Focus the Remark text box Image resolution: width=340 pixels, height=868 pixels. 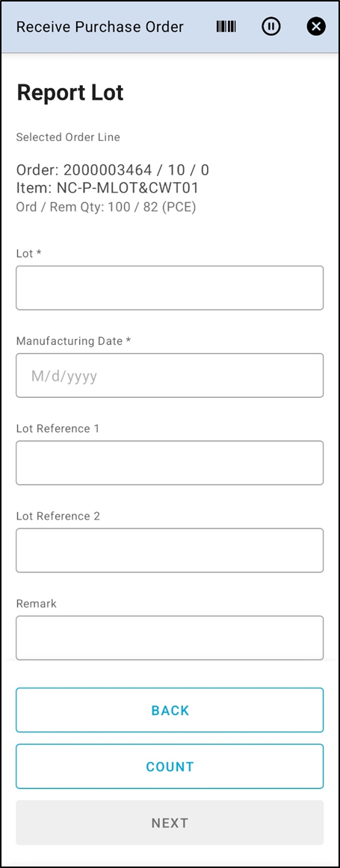pyautogui.click(x=170, y=637)
